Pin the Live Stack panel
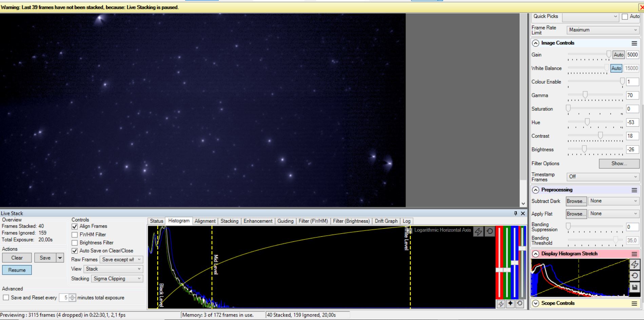The image size is (644, 320). [515, 213]
